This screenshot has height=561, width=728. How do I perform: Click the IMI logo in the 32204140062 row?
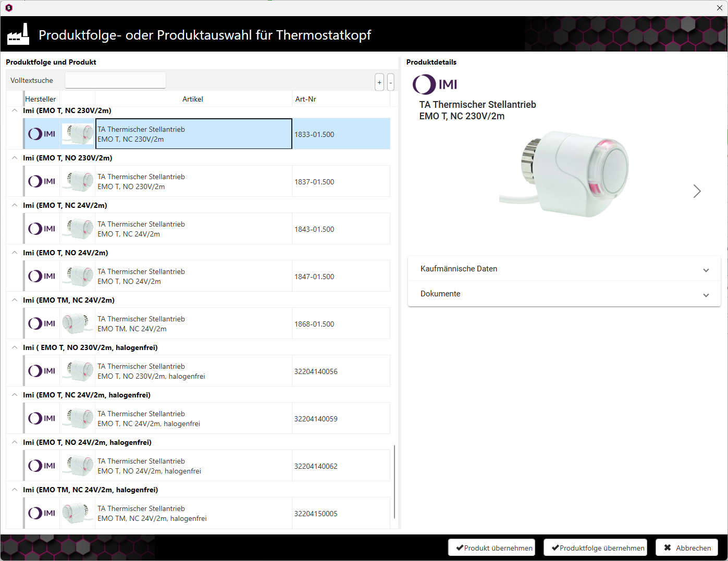(42, 466)
